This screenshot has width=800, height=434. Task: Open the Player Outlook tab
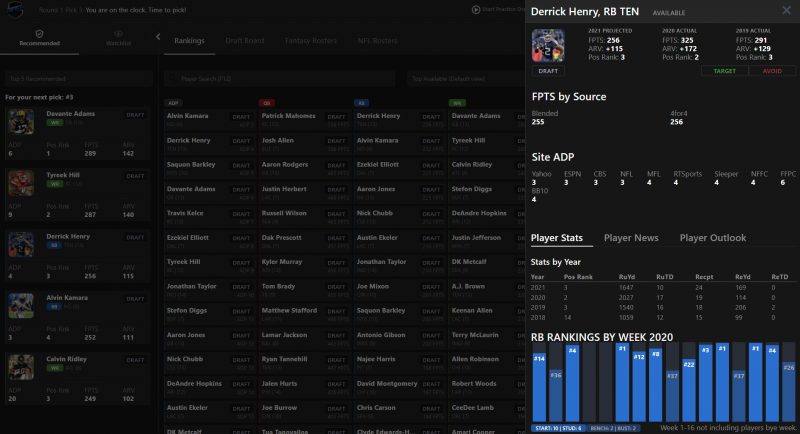pos(712,238)
